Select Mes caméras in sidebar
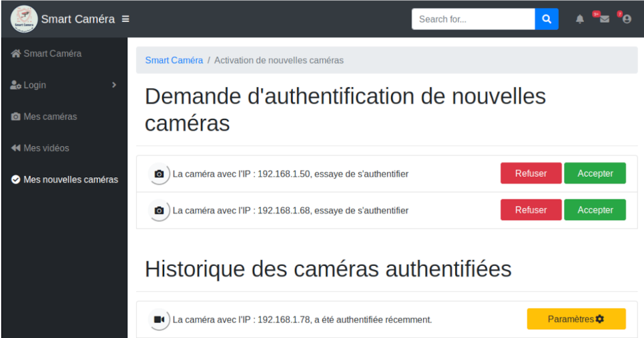Screen dimensions: 644x338 click(50, 117)
